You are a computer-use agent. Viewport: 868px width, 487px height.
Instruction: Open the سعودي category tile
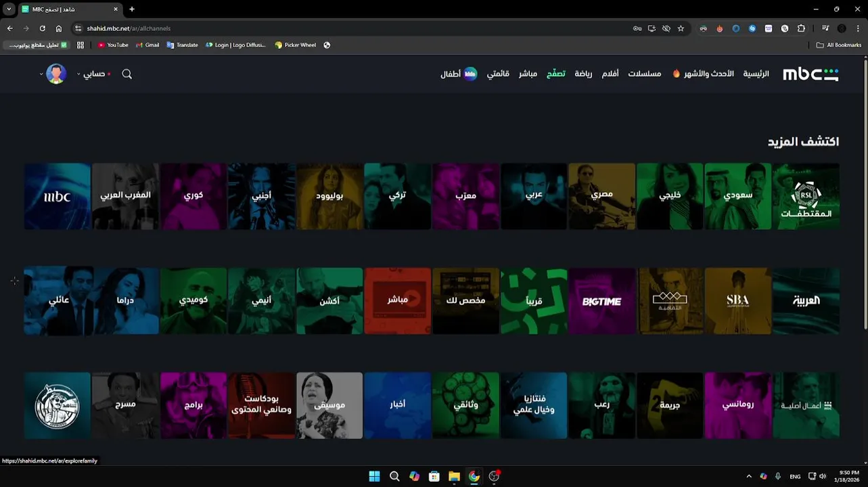tap(737, 196)
